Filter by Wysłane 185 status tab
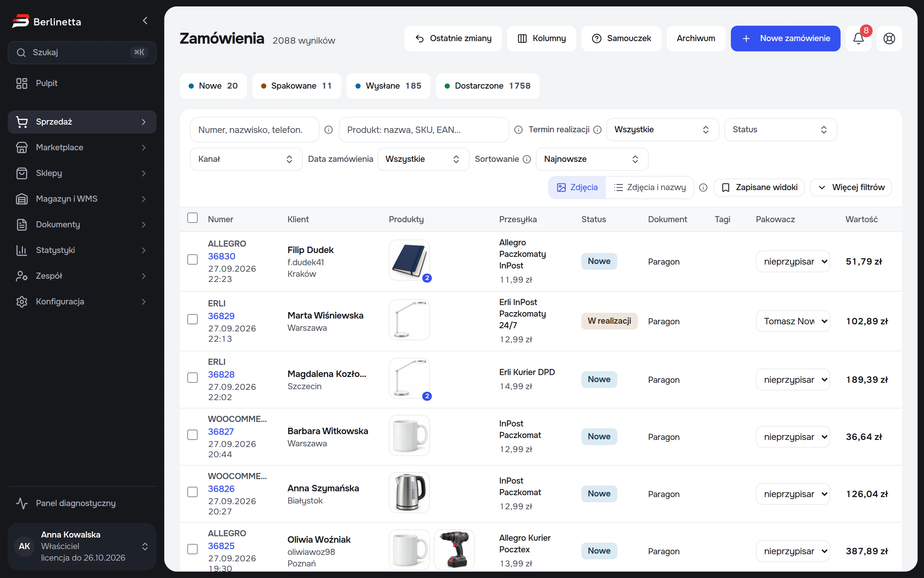Screen dimensions: 924x578 tap(388, 86)
